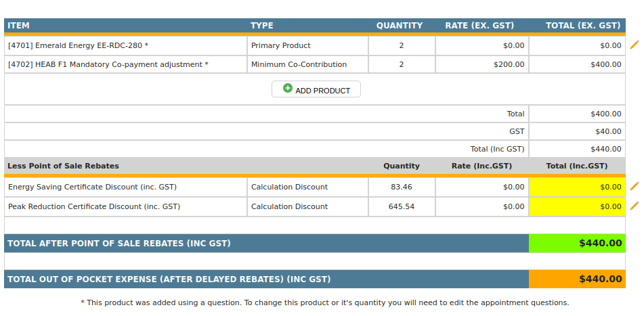The width and height of the screenshot is (644, 316).
Task: Edit Peak Reduction Certificate Discount pencil icon
Action: tap(635, 206)
